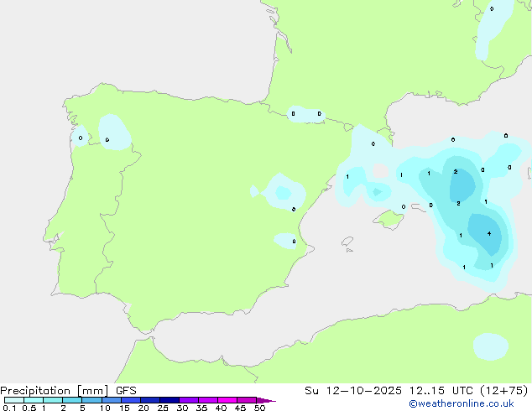
Task: Click the 40–45 mm magenta legend box
Action: (x=227, y=400)
